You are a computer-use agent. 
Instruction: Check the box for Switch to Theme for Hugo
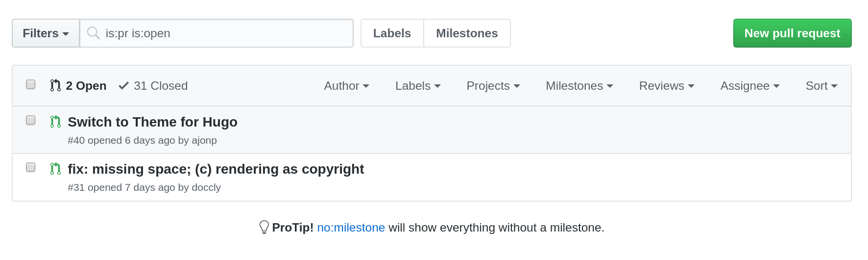click(31, 120)
